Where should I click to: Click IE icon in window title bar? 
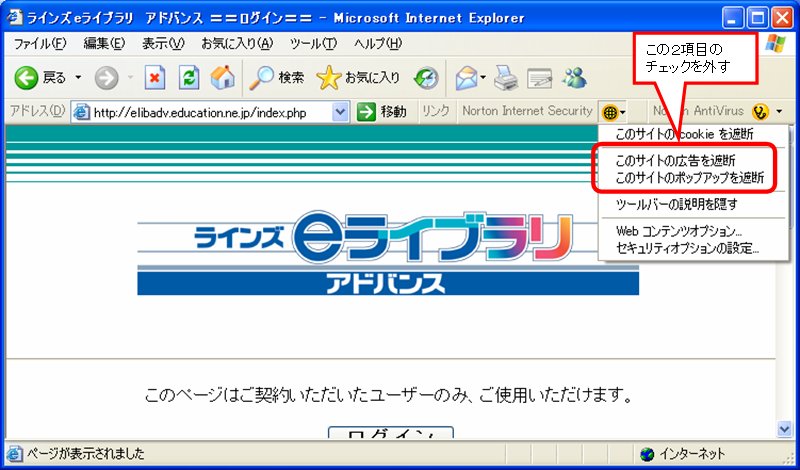14,18
